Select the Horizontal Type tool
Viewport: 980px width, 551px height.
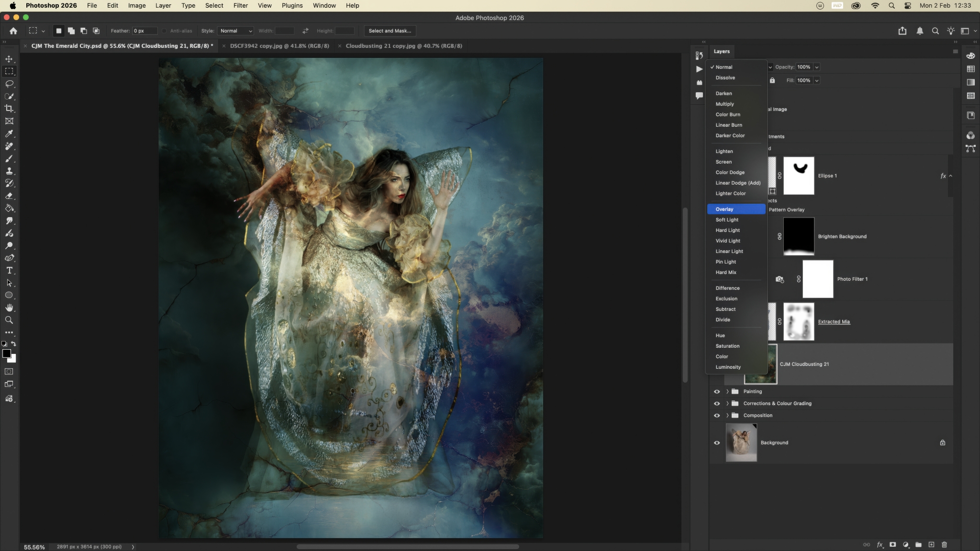pyautogui.click(x=9, y=270)
